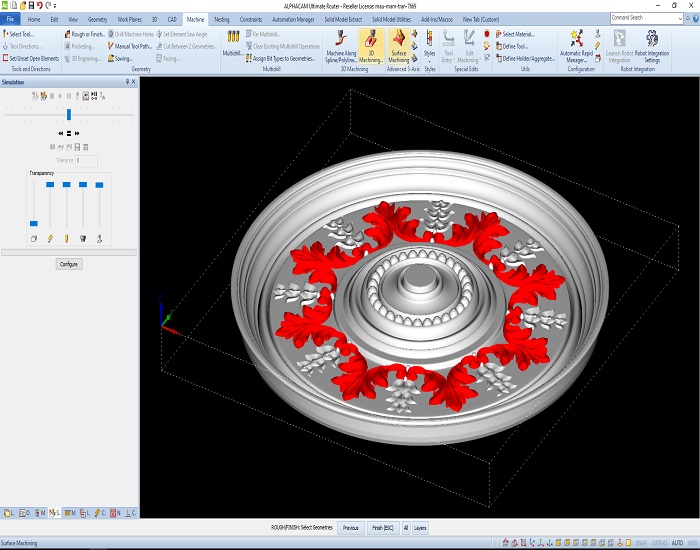The image size is (700, 550).
Task: Click the Finish (ESC) button
Action: coord(383,528)
